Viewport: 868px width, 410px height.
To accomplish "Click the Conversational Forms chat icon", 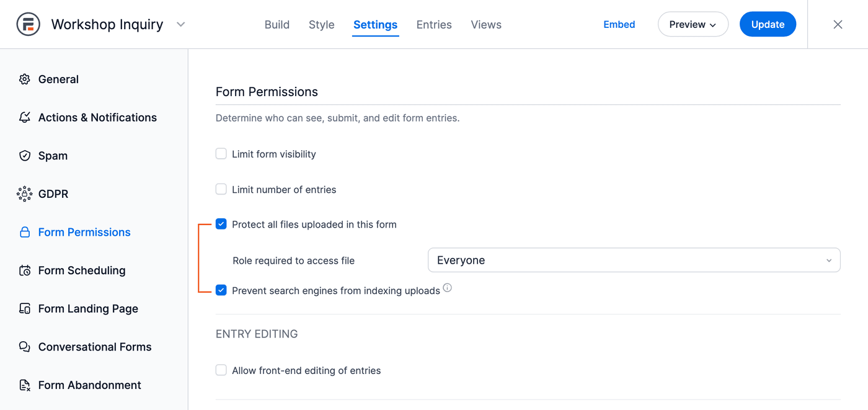I will (25, 347).
